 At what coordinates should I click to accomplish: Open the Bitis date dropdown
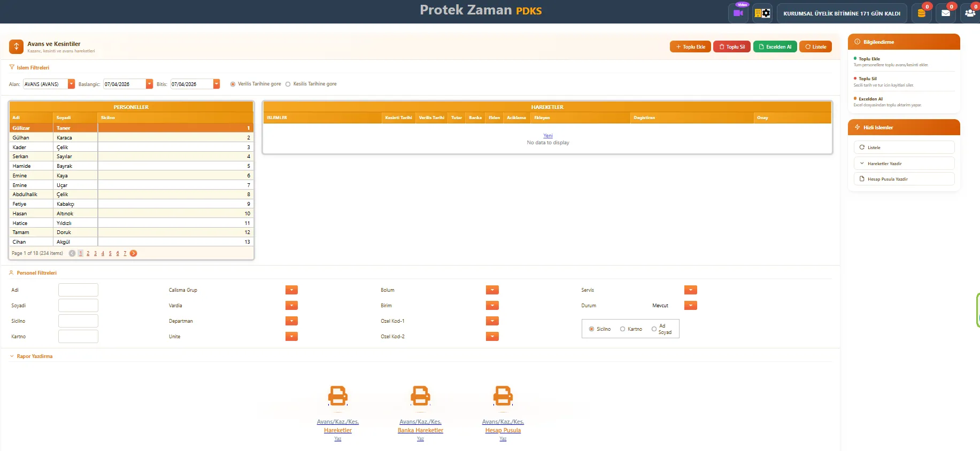pyautogui.click(x=217, y=84)
